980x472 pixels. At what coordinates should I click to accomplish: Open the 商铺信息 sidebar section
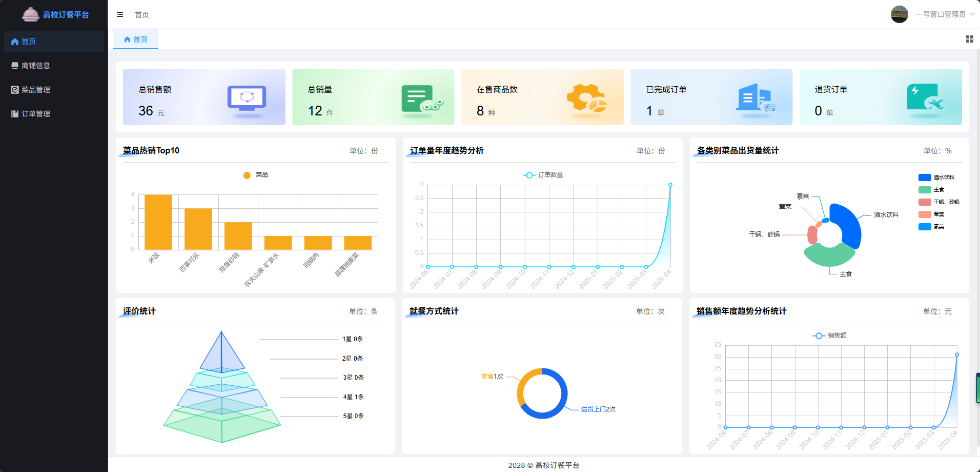click(x=35, y=65)
